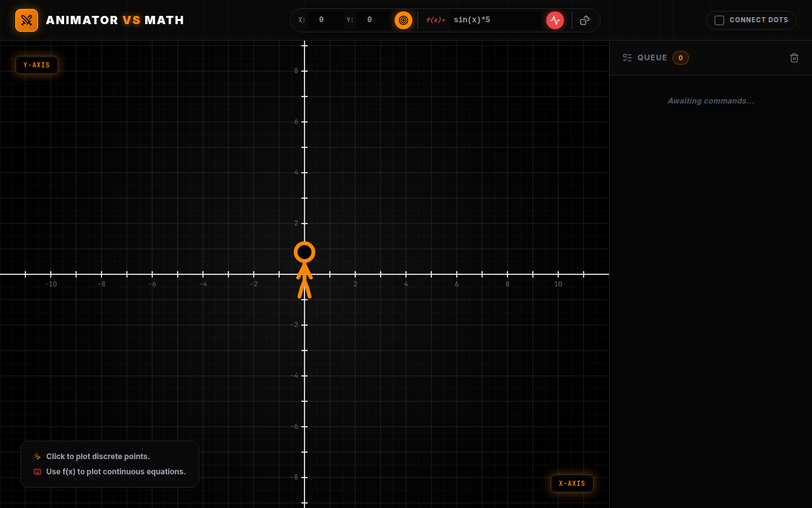
Task: Click the crossed-swords app logo icon
Action: (x=27, y=20)
